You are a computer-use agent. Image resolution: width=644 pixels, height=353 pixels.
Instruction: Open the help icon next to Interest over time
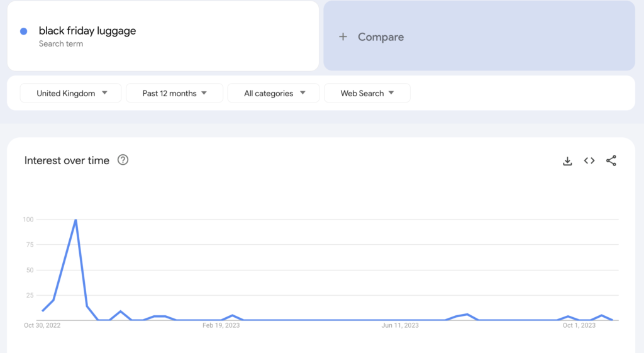click(x=123, y=160)
